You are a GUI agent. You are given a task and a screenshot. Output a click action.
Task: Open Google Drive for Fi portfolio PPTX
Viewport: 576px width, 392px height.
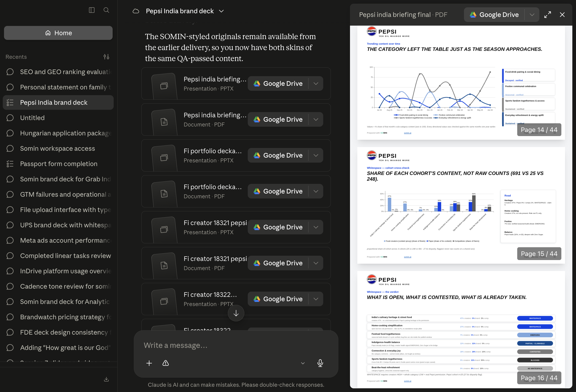[278, 156]
